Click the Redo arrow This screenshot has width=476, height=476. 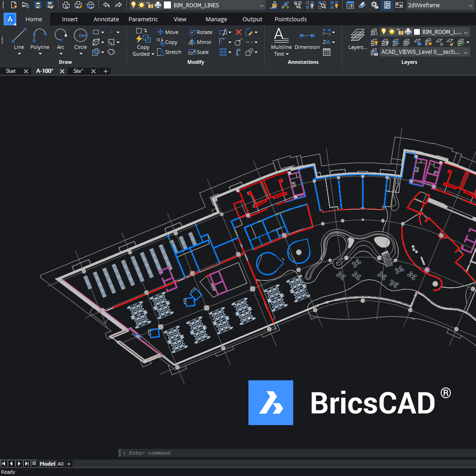(x=119, y=5)
